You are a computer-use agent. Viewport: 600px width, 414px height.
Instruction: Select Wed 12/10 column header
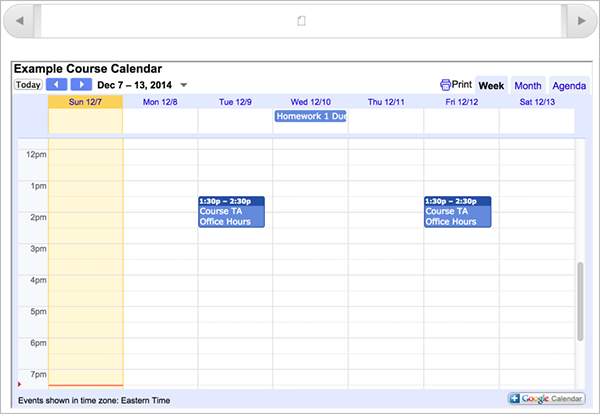[310, 101]
